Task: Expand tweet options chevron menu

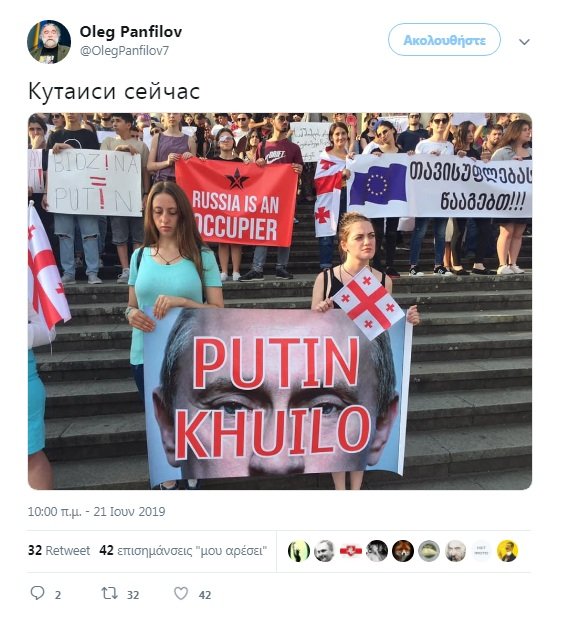Action: point(524,42)
